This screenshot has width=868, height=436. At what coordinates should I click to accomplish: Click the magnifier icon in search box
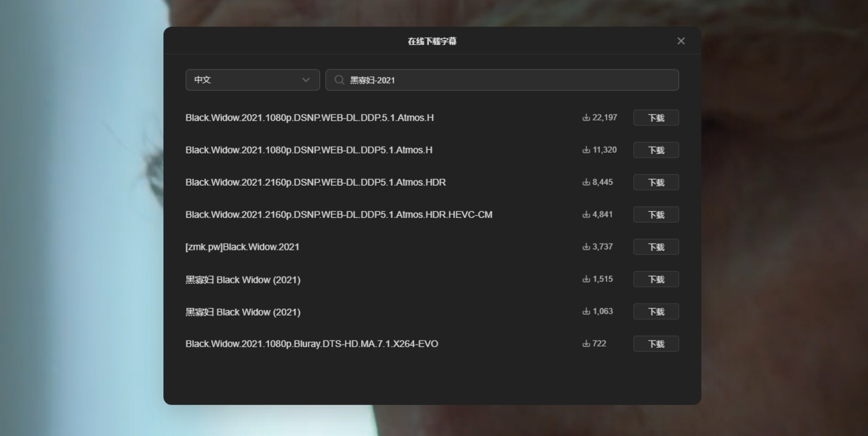click(x=340, y=80)
